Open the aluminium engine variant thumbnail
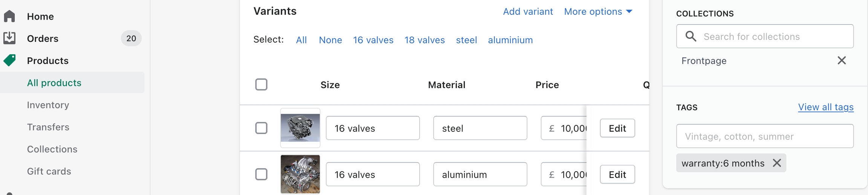Viewport: 868px width, 195px height. [x=300, y=174]
